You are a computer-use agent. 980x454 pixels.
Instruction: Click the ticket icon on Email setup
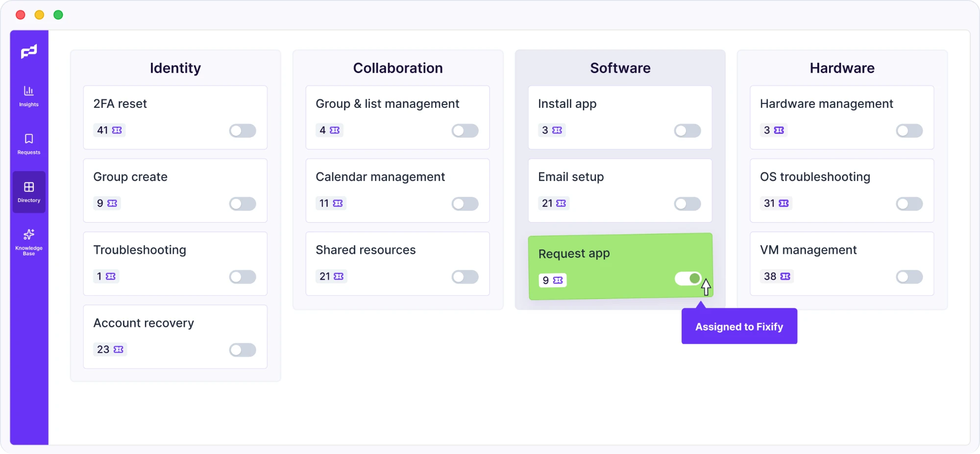click(x=561, y=203)
